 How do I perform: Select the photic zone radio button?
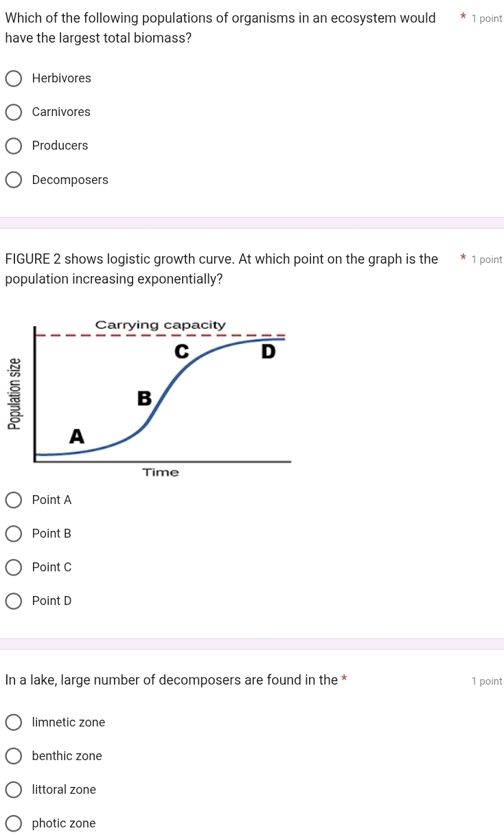(13, 823)
